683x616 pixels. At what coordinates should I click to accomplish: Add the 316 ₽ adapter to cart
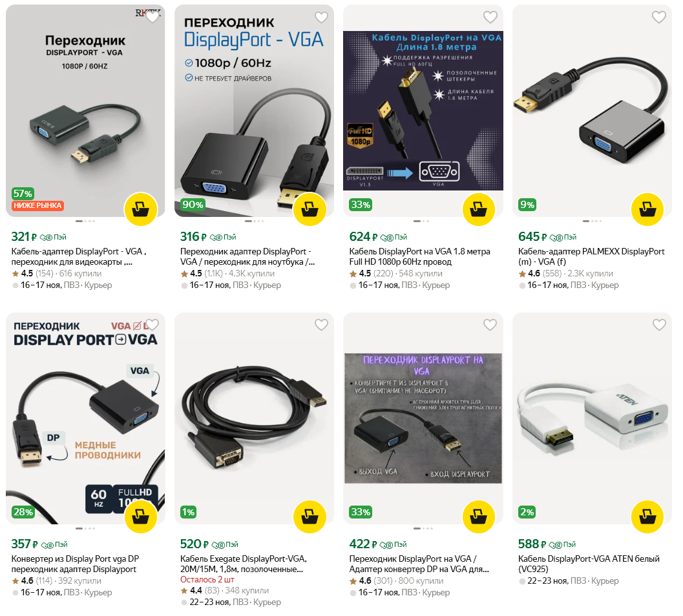[310, 209]
